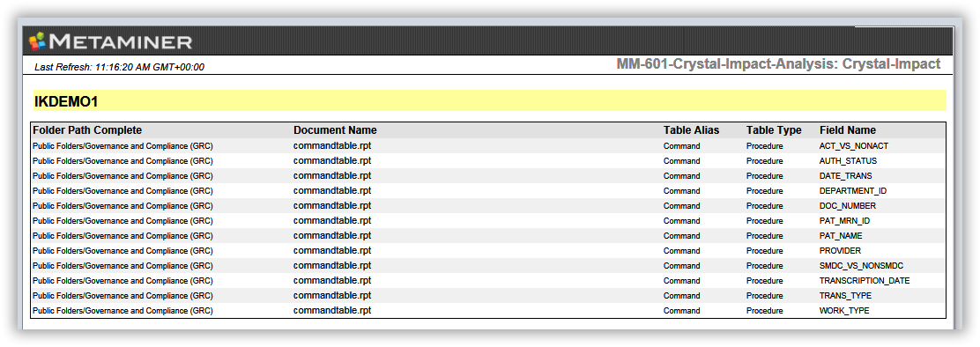Click the Field Name column header
The width and height of the screenshot is (980, 347).
(x=848, y=130)
